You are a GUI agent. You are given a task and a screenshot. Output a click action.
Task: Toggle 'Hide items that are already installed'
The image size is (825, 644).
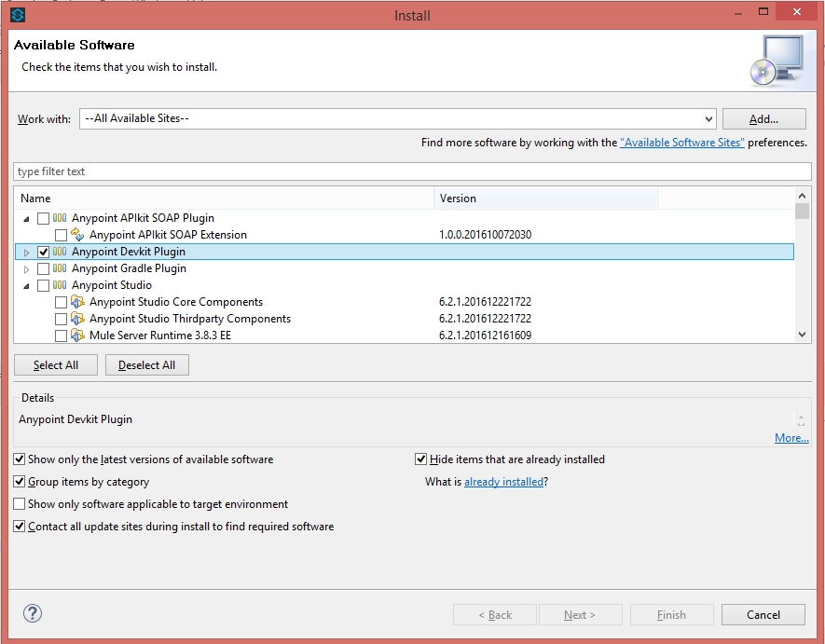click(421, 459)
